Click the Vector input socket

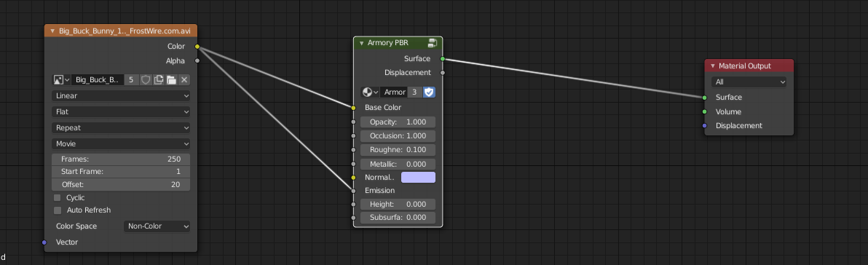(44, 242)
